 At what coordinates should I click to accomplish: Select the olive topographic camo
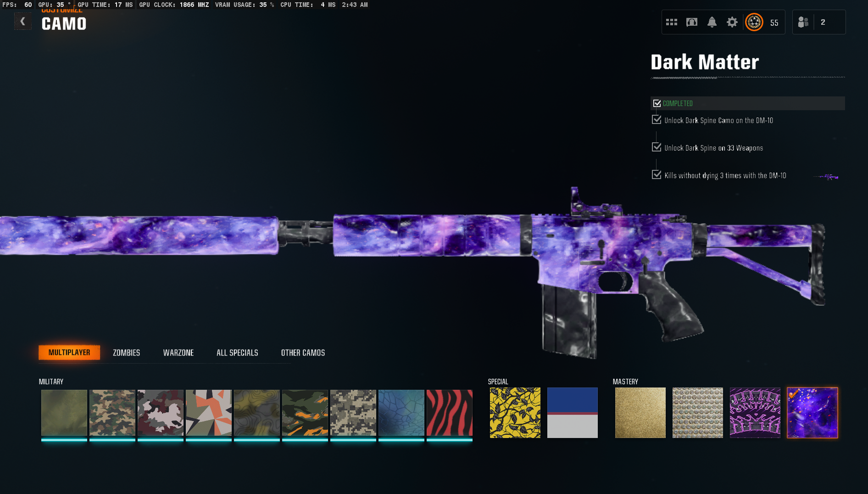point(257,413)
